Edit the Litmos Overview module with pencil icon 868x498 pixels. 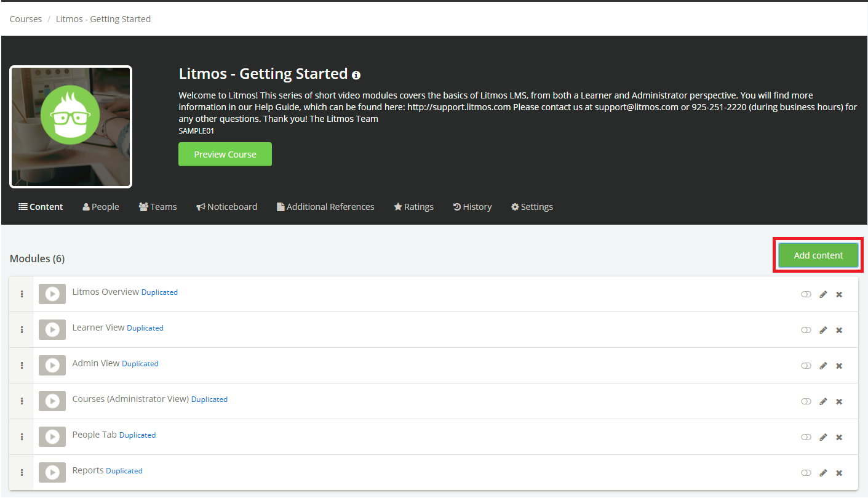click(x=823, y=294)
